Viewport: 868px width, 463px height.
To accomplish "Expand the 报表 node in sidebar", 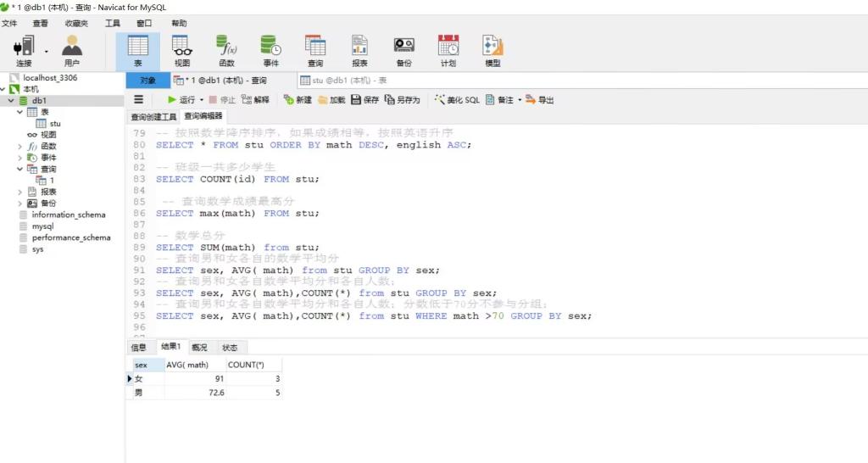I will pos(20,192).
